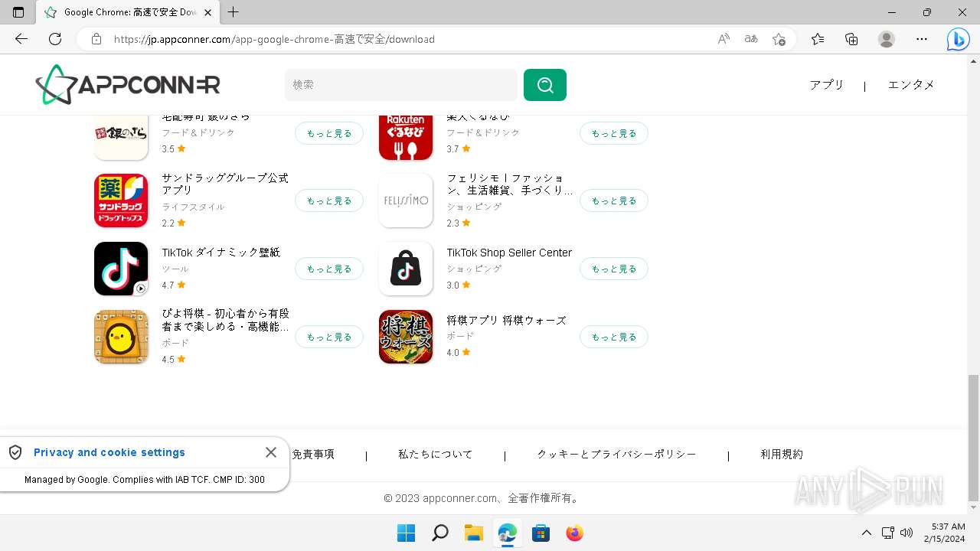Click もっと見る for Gin no Sara sushi app
Screen dimensions: 980x551
(329, 133)
